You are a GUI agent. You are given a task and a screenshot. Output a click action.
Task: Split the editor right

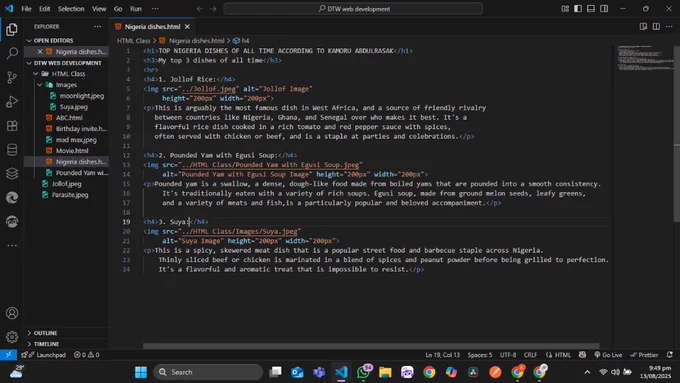[656, 26]
